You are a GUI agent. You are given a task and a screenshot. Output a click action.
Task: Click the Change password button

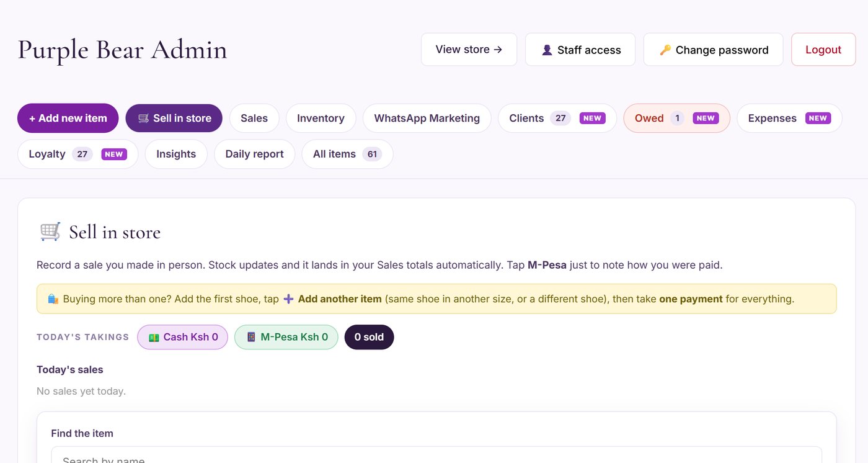point(714,50)
